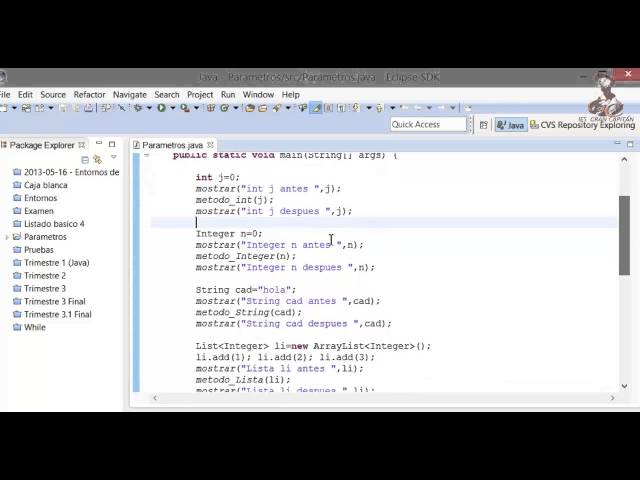Click the editor vertical scrollbar thumb
This screenshot has width=640, height=480.
(x=624, y=236)
